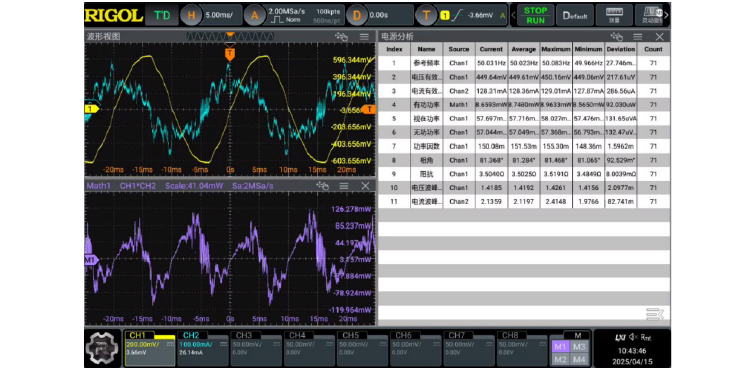Click the waveform view touch gesture icon
Image resolution: width=755 pixels, height=370 pixels.
[x=341, y=37]
